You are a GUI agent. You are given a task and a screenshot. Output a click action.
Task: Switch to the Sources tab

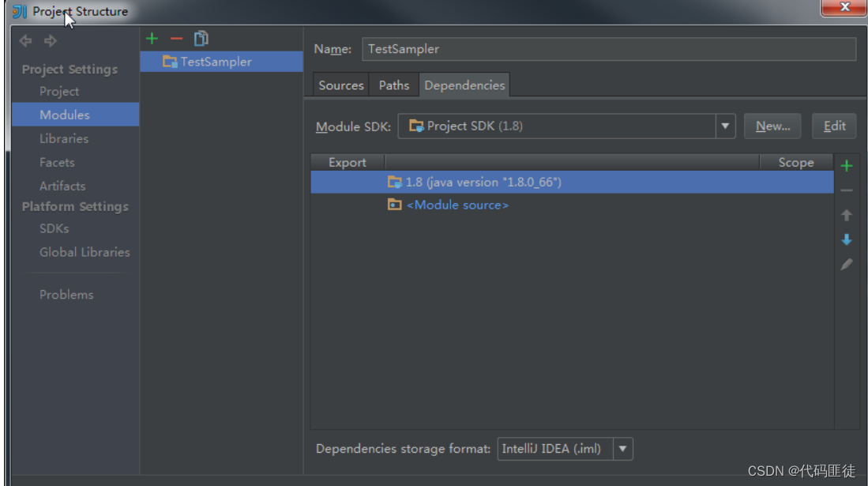[341, 85]
